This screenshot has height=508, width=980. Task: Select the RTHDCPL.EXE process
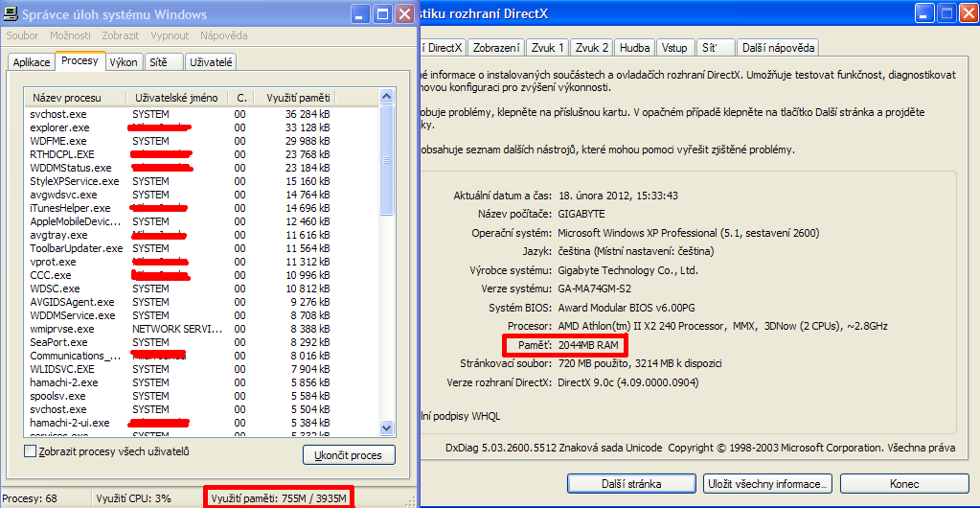click(x=201, y=154)
